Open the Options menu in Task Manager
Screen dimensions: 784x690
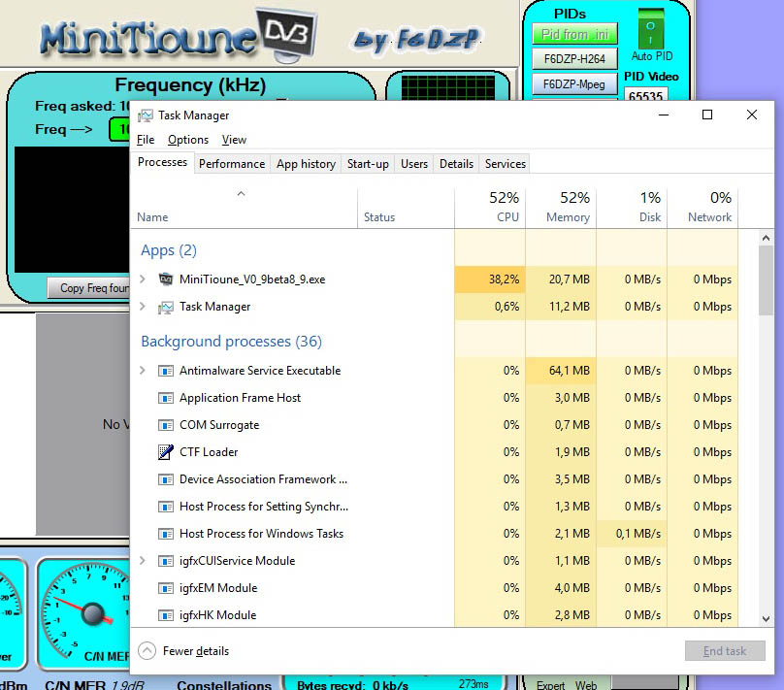pos(187,139)
